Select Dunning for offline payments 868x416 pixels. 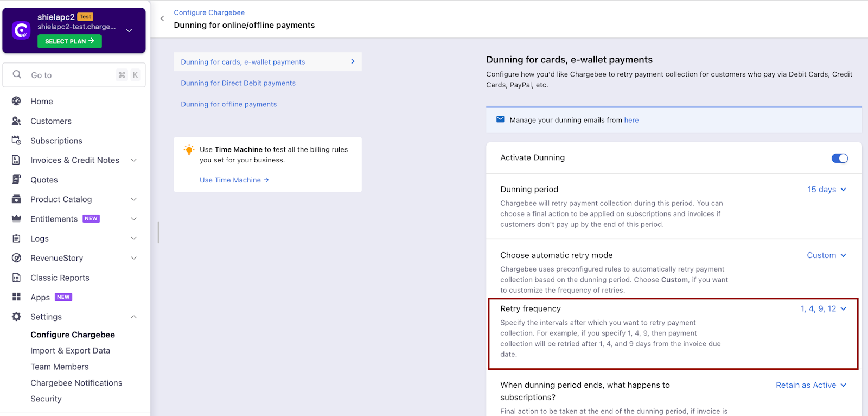click(x=228, y=104)
